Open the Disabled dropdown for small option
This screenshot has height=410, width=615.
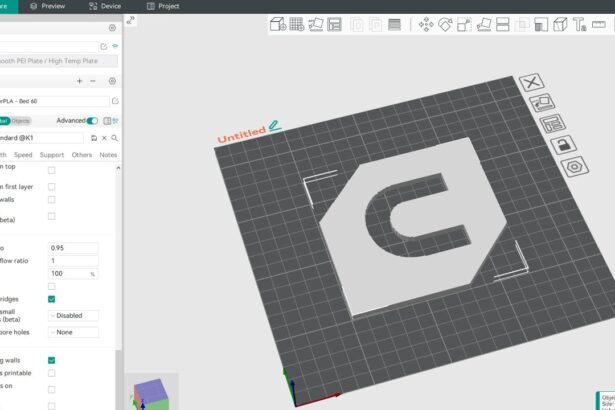pyautogui.click(x=74, y=316)
